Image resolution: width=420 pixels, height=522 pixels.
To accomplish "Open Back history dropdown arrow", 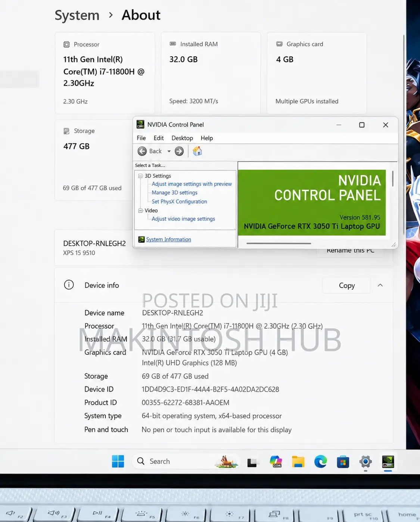I will click(169, 151).
